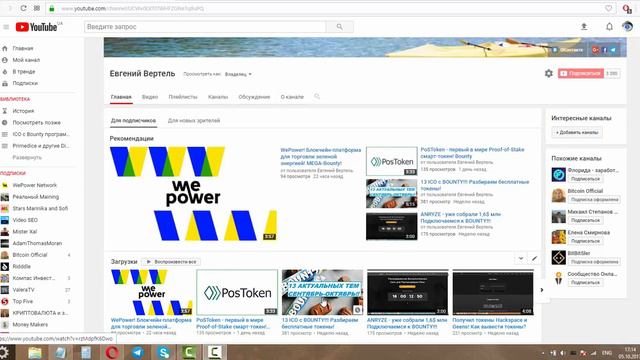Screen dimensions: 640x360
Task: Open the account avatar menu
Action: [x=627, y=27]
